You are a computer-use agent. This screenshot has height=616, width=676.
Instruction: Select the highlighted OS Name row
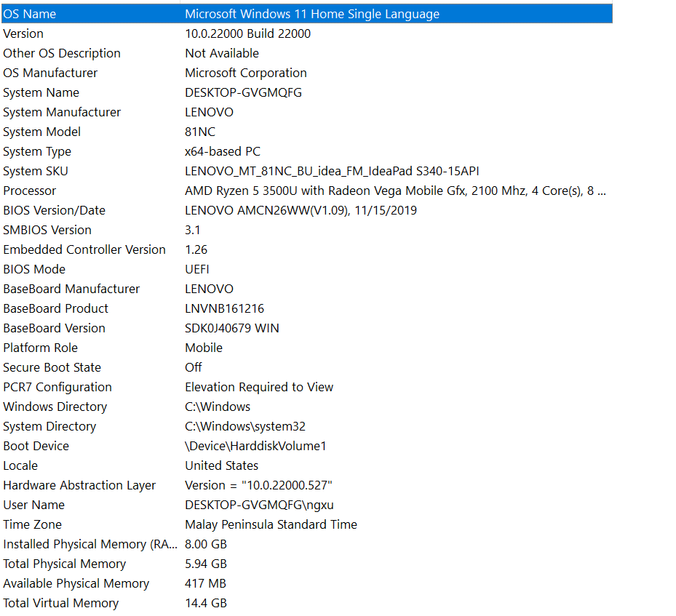click(x=307, y=14)
